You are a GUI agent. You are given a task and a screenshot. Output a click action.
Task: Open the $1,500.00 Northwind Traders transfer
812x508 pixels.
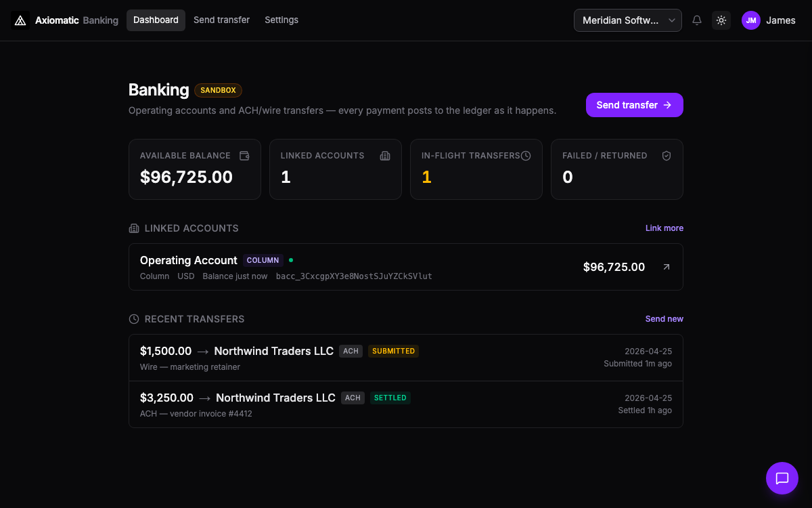[406, 358]
